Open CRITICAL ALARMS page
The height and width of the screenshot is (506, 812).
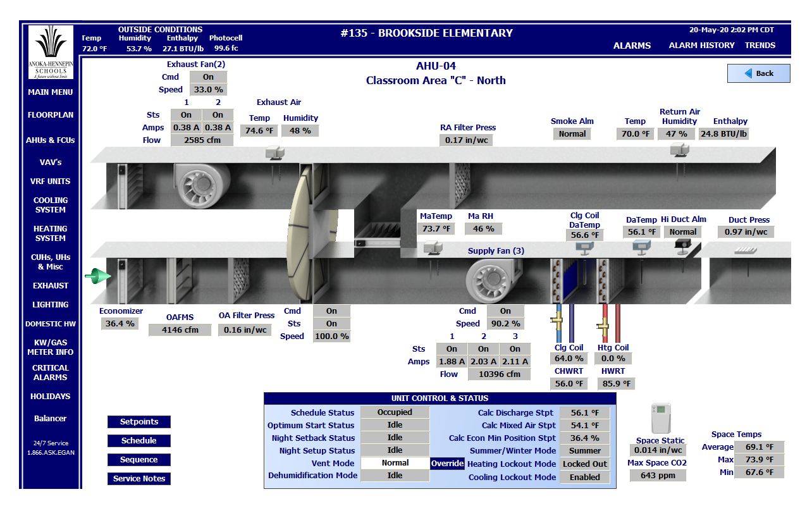51,373
